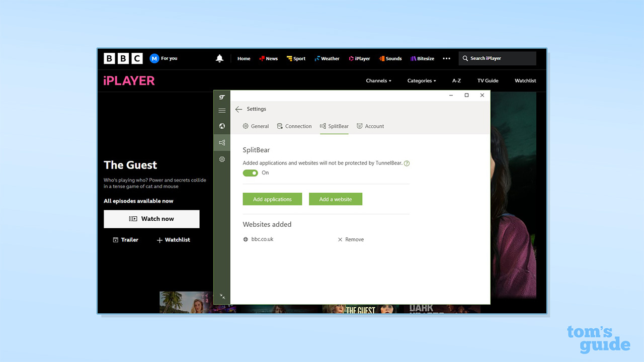Viewport: 644px width, 362px height.
Task: Select the SplitBear settings tab
Action: click(x=334, y=126)
